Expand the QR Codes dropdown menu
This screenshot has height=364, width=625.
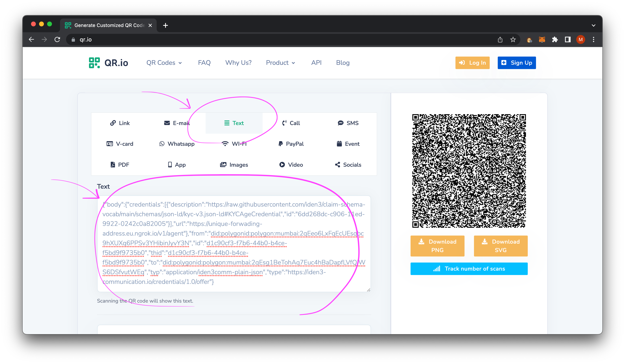pos(164,63)
